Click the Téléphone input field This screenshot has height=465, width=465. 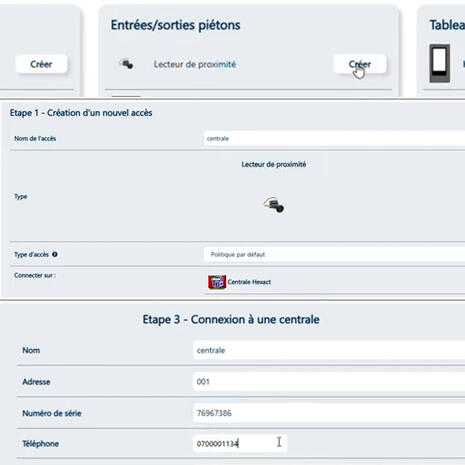pos(240,444)
